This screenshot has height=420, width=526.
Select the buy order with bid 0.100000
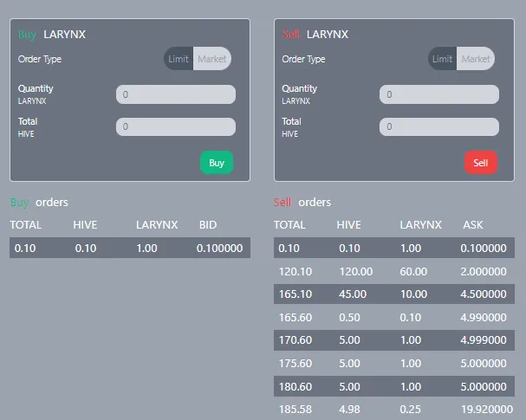coord(130,248)
